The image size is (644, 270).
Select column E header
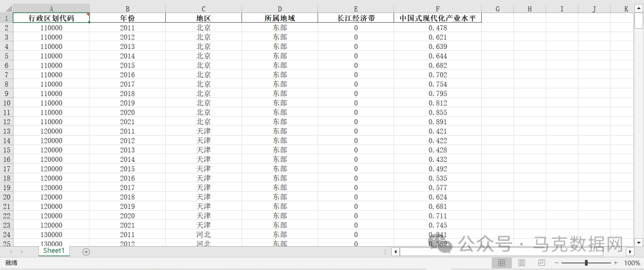pos(355,8)
